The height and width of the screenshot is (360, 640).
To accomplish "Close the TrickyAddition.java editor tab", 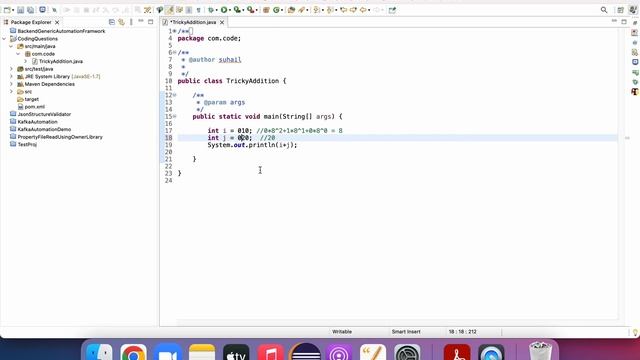I will coord(222,22).
